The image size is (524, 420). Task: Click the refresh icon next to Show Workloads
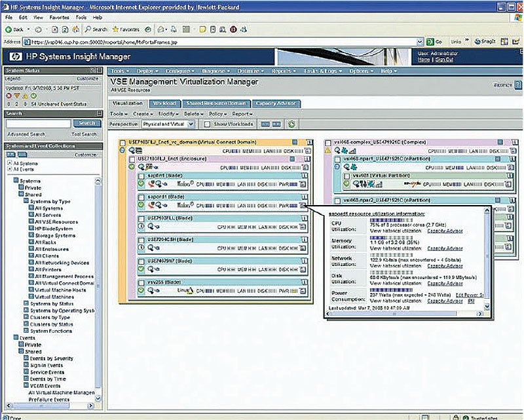[291, 123]
